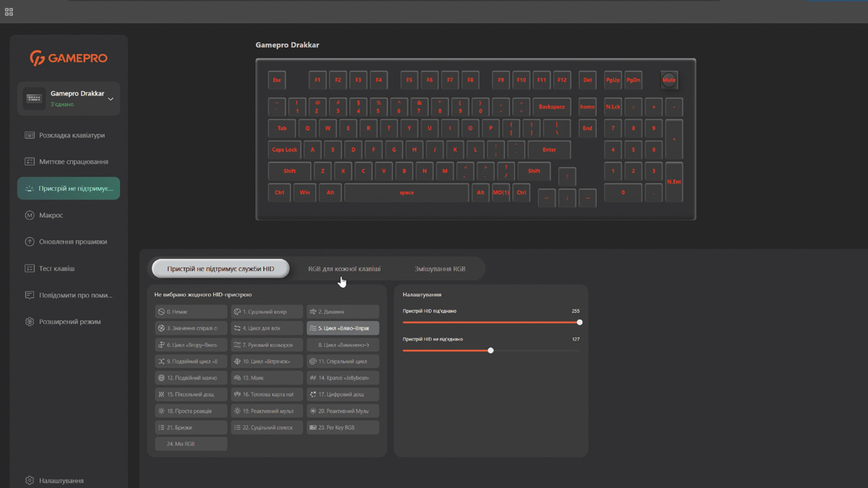The image size is (868, 488).
Task: Click the Mute knob on the keyboard
Action: tap(669, 80)
